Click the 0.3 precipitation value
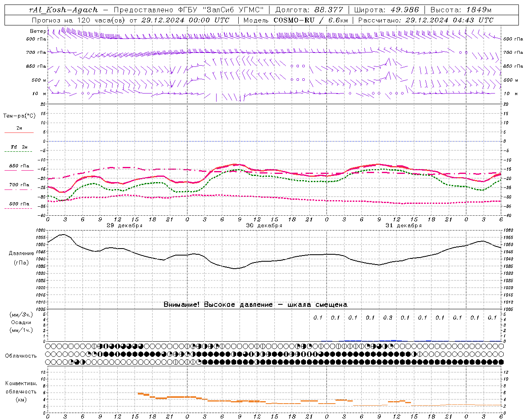The height and width of the screenshot is (420, 525). click(x=388, y=317)
